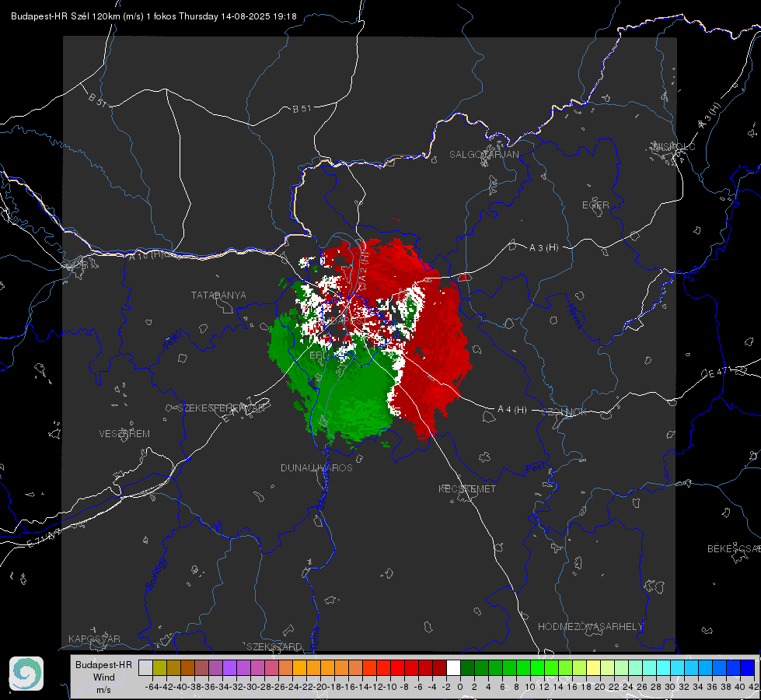Click the E 71 road label at lower left
Image resolution: width=761 pixels, height=700 pixels.
click(44, 538)
